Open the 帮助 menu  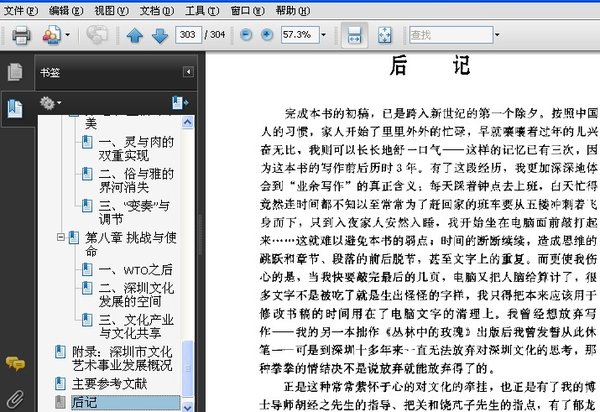(293, 10)
